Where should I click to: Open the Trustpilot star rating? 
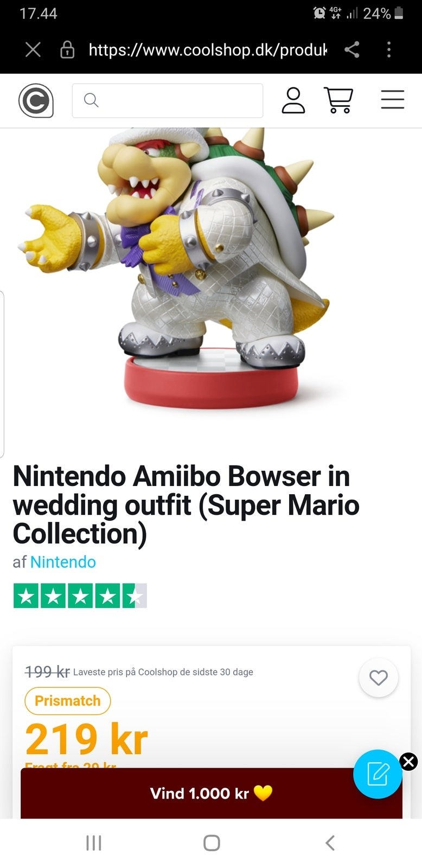coord(80,596)
